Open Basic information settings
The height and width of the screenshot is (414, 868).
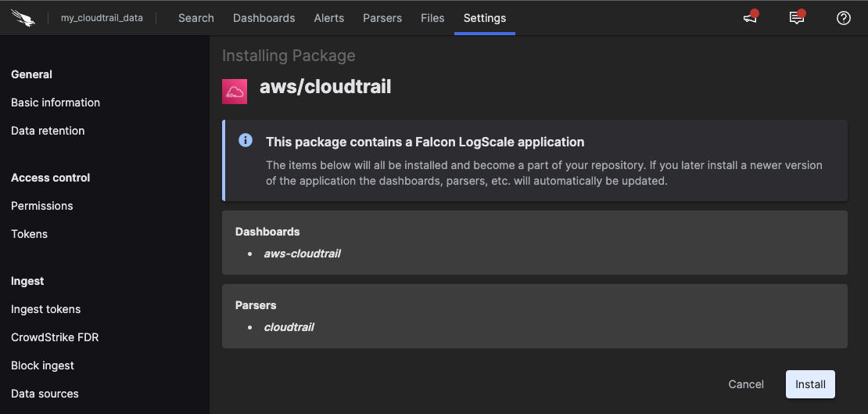pos(56,103)
